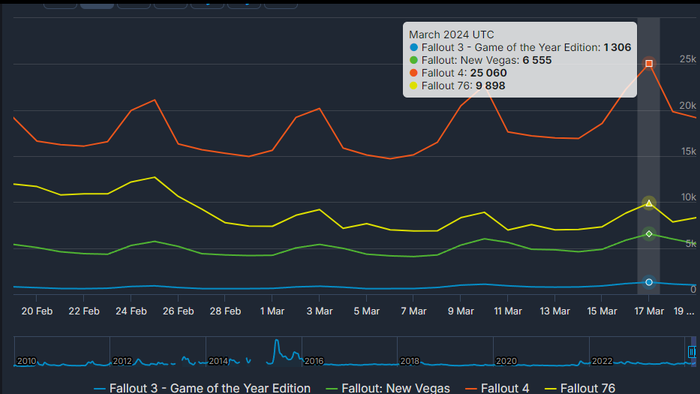Select the 2018 label in the navigator
Image resolution: width=700 pixels, height=394 pixels.
(410, 361)
